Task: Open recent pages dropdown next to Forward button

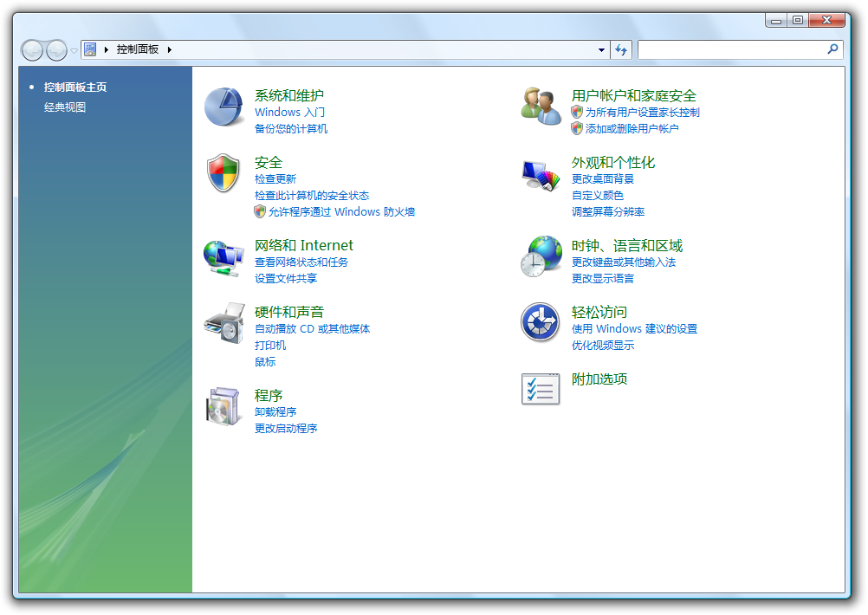Action: 74,51
